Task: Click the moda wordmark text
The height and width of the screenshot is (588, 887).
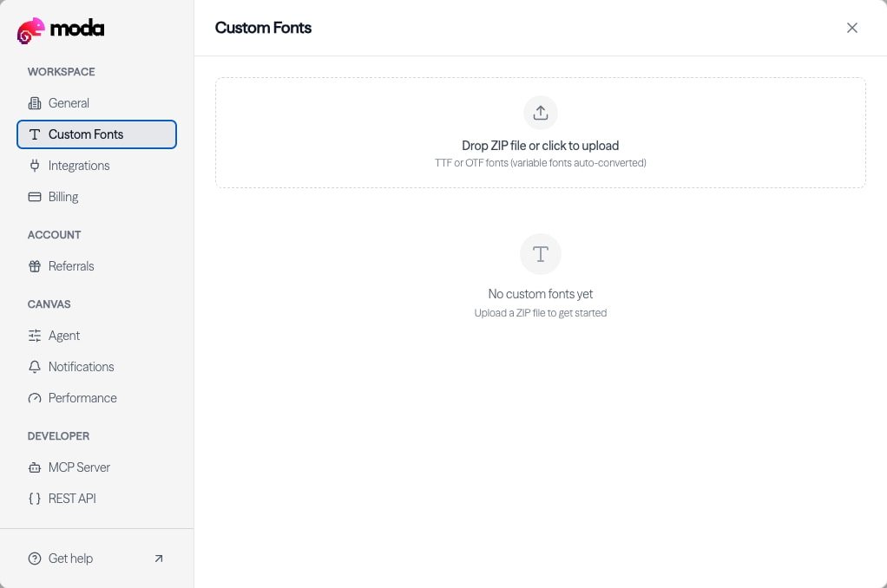Action: tap(77, 29)
